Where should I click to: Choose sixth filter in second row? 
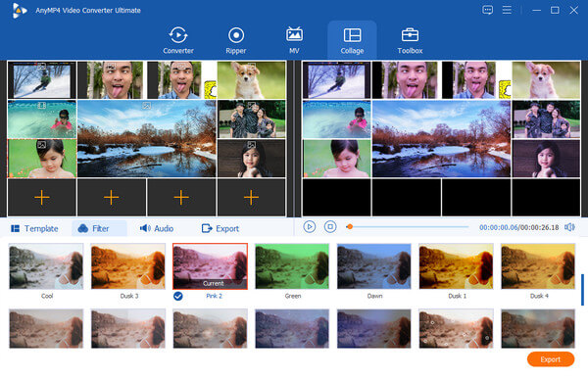point(456,329)
